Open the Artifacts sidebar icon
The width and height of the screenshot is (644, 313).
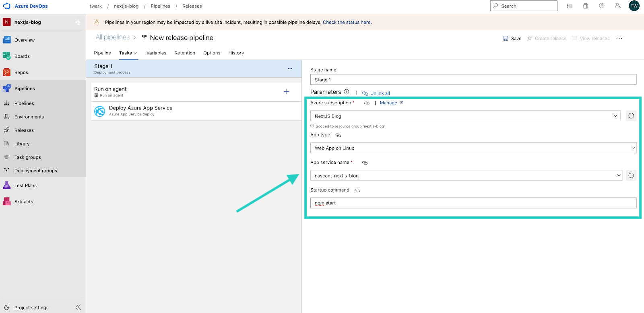click(x=7, y=201)
